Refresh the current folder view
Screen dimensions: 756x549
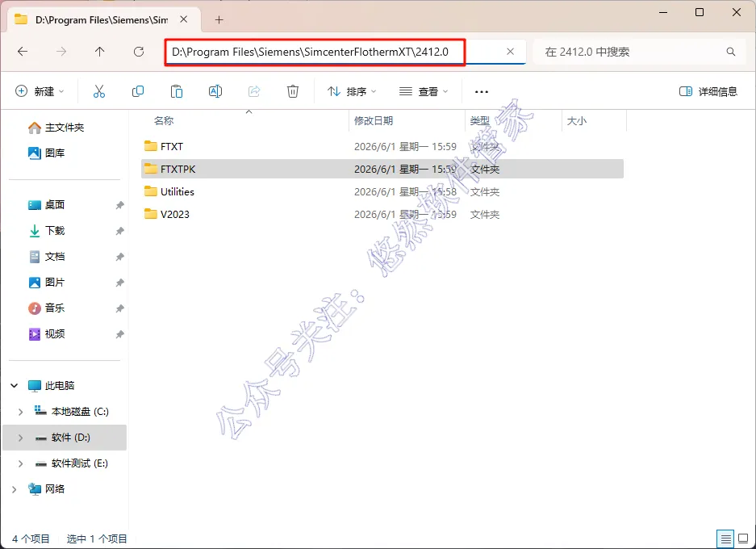click(139, 52)
